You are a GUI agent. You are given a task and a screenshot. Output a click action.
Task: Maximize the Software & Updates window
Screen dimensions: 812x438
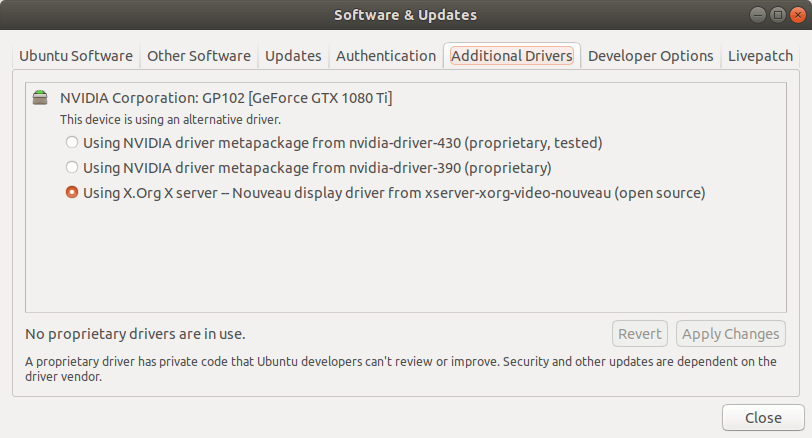point(777,15)
